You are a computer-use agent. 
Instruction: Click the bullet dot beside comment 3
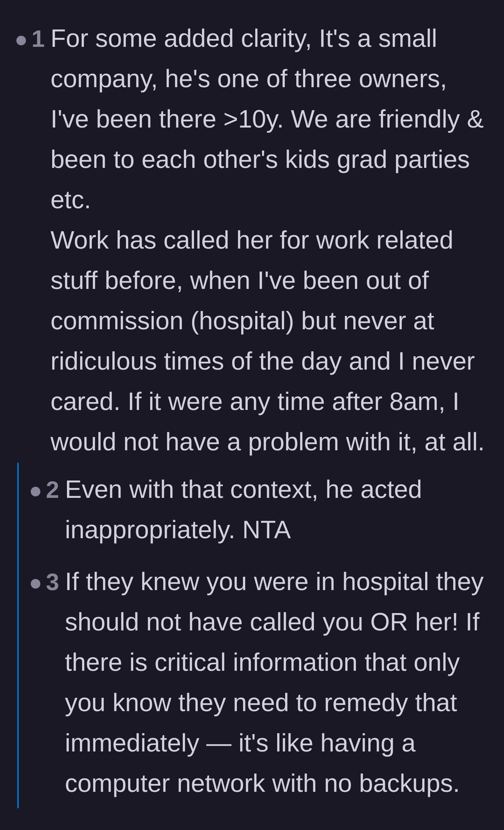pos(36,583)
